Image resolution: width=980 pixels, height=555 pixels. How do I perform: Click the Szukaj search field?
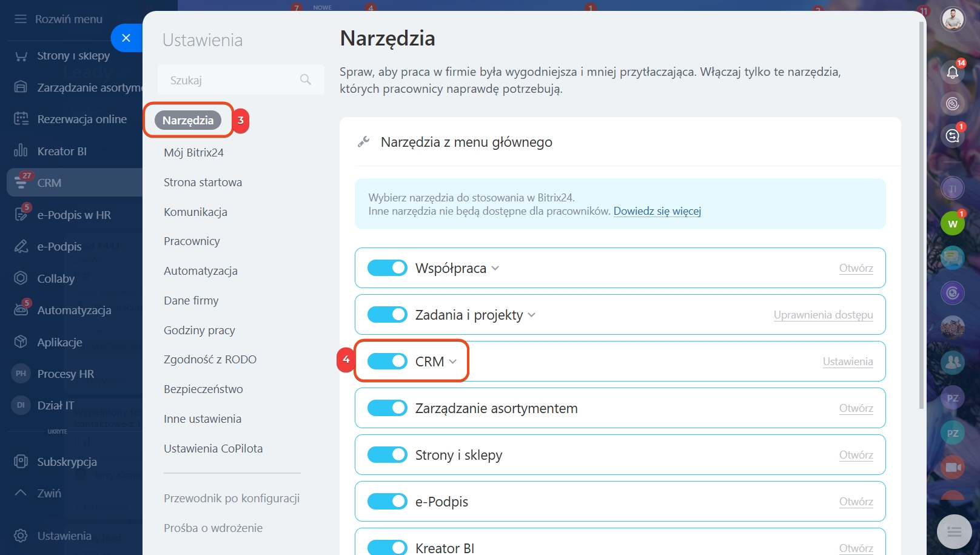[x=241, y=79]
